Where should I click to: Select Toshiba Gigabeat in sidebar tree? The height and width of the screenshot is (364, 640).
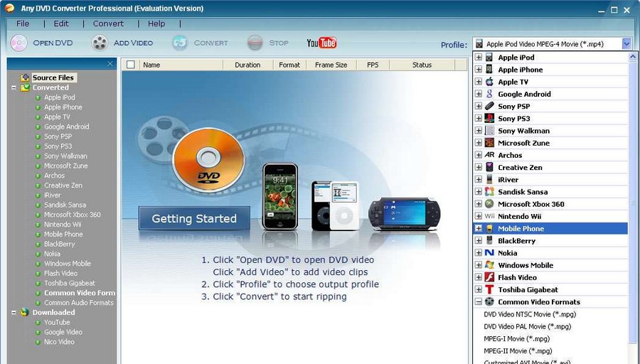pyautogui.click(x=70, y=283)
